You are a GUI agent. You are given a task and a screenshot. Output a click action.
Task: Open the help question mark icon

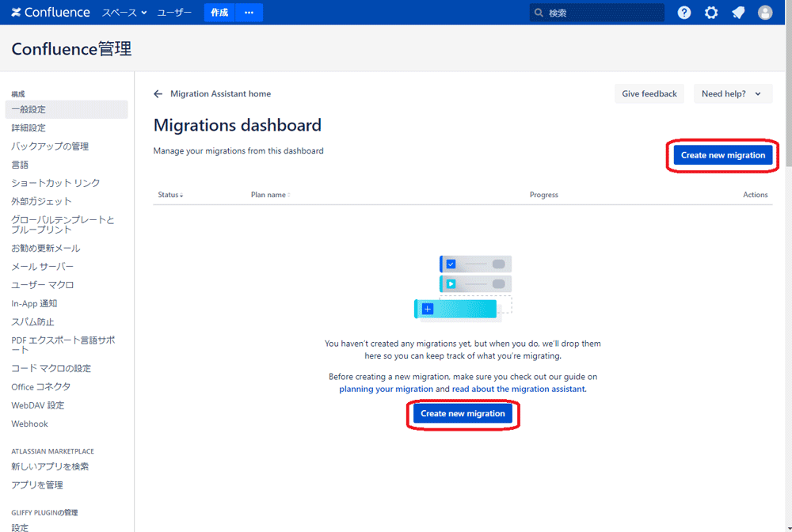[684, 13]
